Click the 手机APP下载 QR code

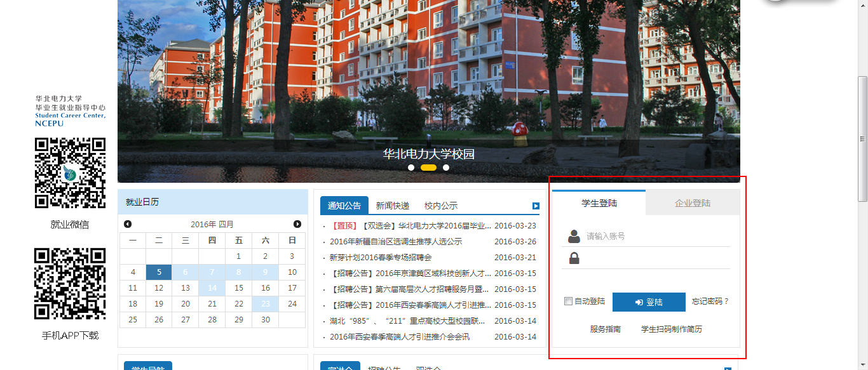tap(70, 283)
